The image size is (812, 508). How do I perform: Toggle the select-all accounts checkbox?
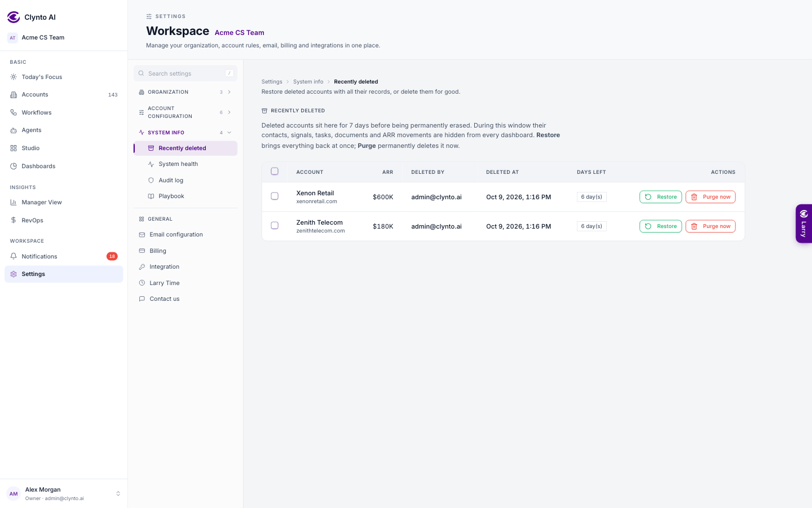pyautogui.click(x=275, y=171)
